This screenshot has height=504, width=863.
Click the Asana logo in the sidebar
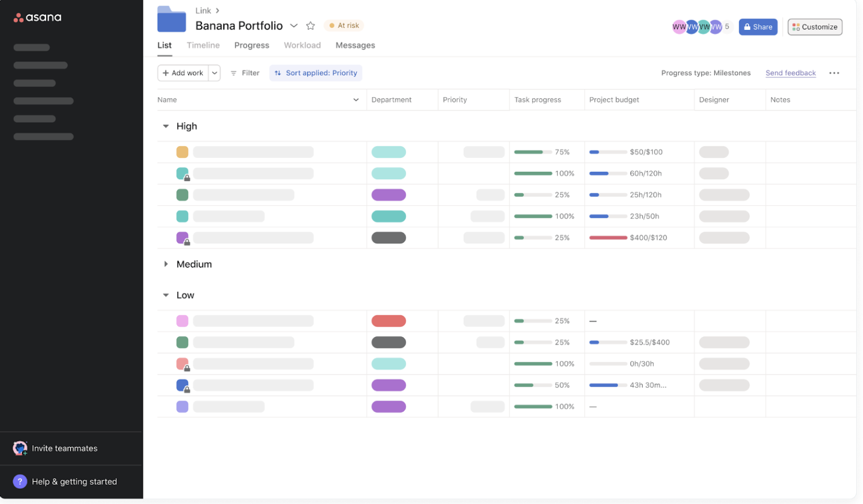[x=38, y=17]
